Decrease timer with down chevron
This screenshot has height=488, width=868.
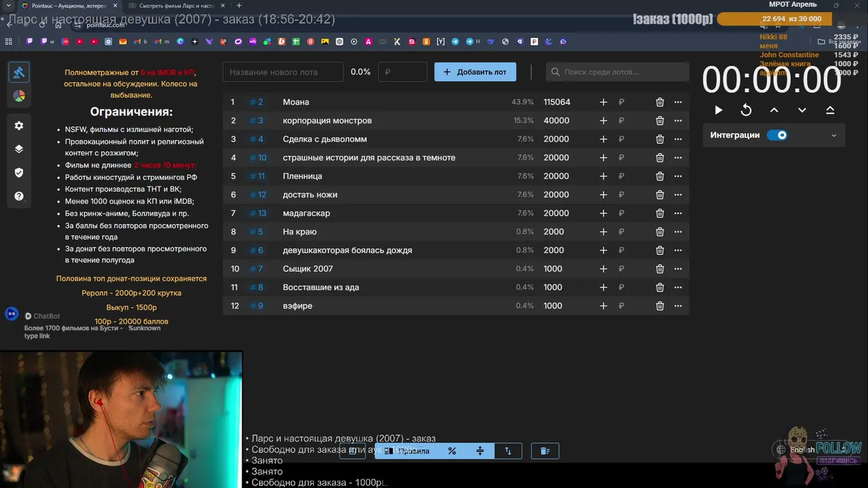pyautogui.click(x=802, y=110)
